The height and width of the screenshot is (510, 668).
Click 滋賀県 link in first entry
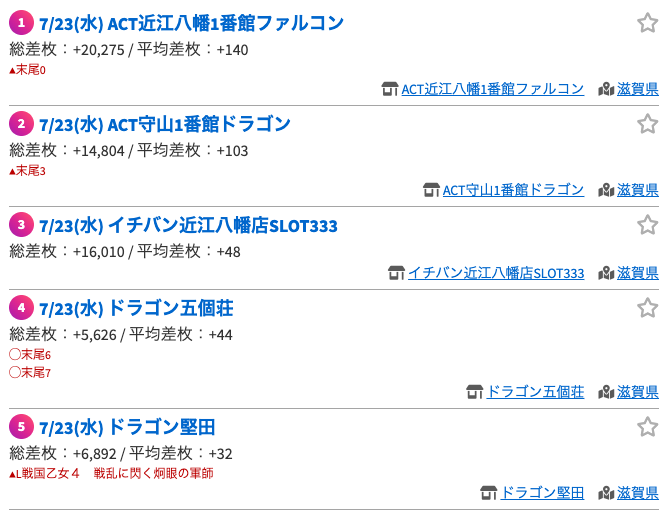pos(638,89)
